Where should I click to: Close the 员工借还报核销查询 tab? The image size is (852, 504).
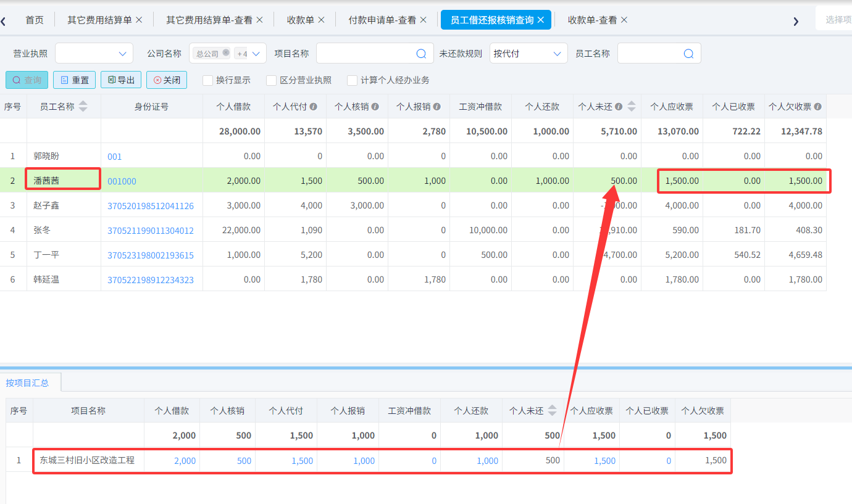point(541,20)
